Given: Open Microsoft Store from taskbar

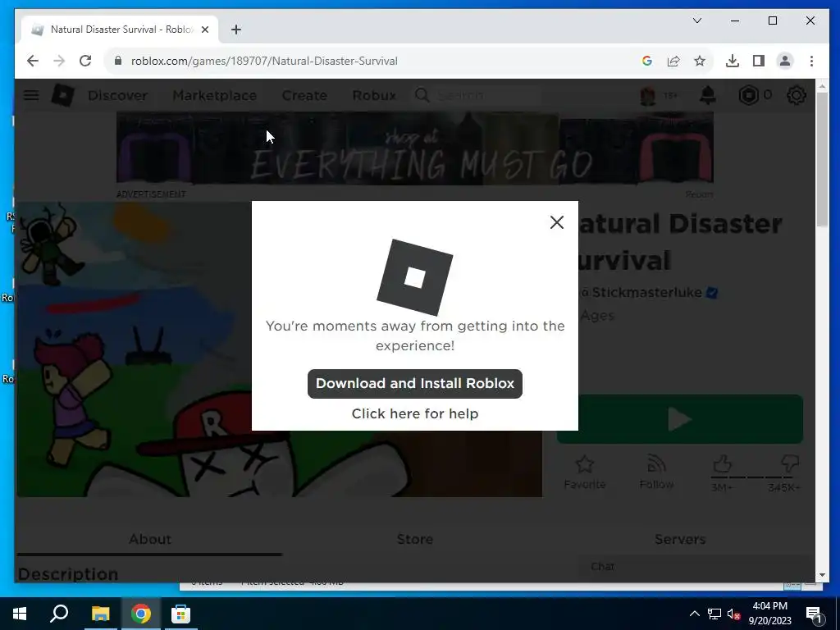Looking at the screenshot, I should click(x=180, y=614).
